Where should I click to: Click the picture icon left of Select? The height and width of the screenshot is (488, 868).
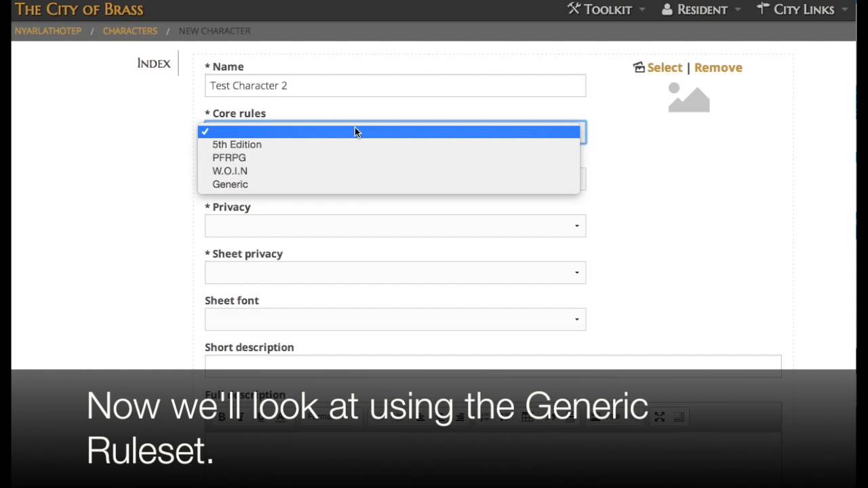[639, 67]
